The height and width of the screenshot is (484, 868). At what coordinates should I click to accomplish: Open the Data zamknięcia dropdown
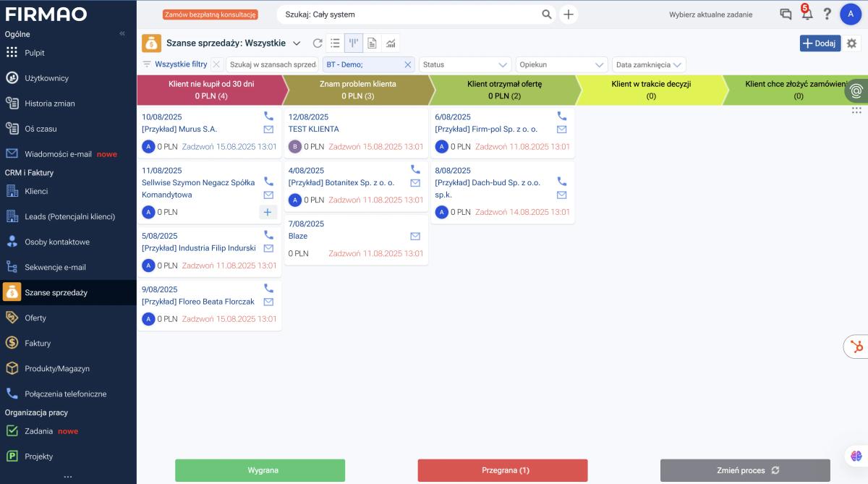[x=649, y=64]
